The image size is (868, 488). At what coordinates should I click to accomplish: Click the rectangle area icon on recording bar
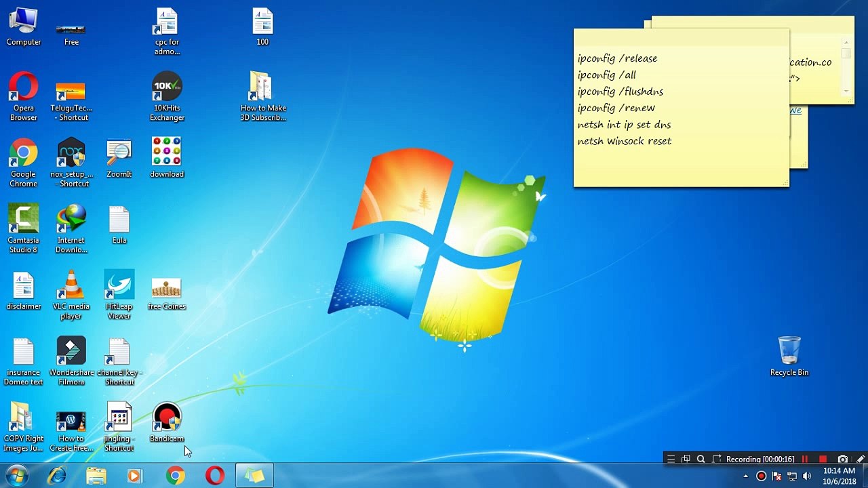click(717, 459)
